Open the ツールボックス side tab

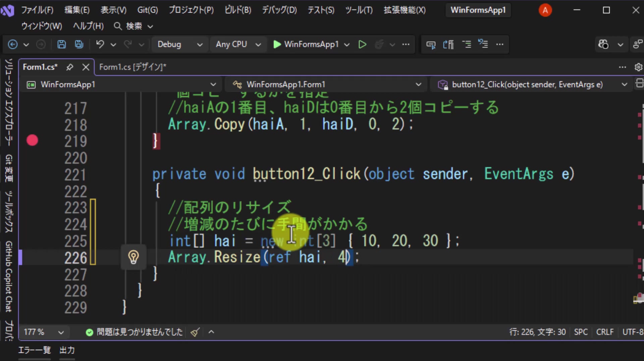(x=9, y=212)
